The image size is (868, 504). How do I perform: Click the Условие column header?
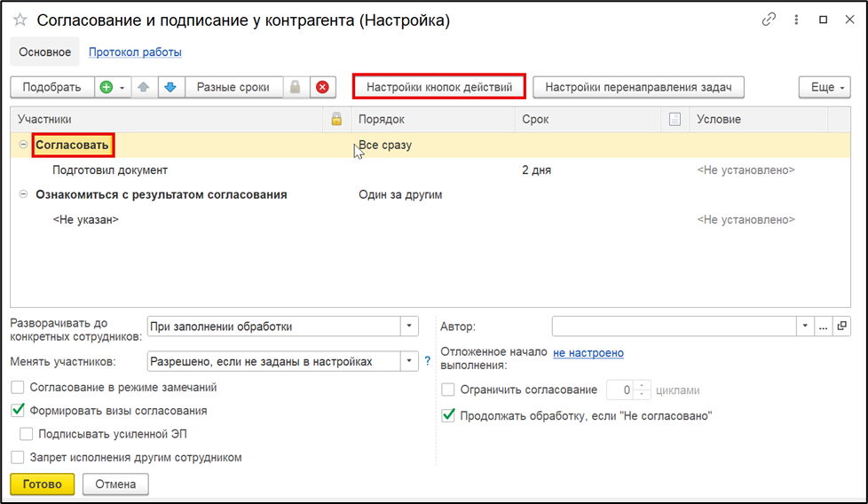tap(759, 119)
